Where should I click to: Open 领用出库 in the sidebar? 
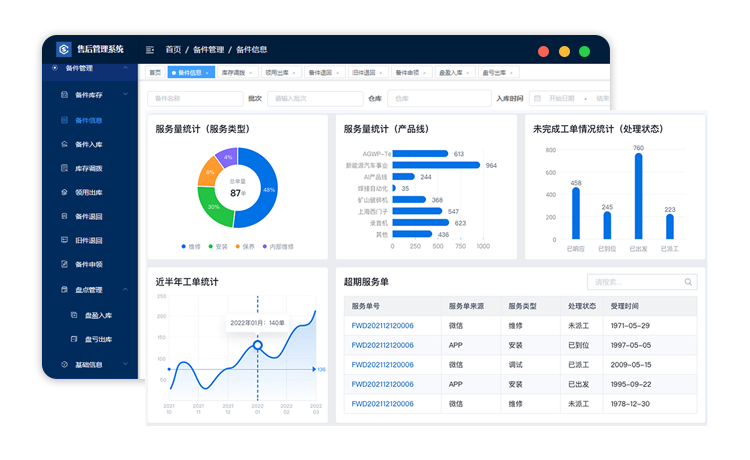pyautogui.click(x=89, y=192)
